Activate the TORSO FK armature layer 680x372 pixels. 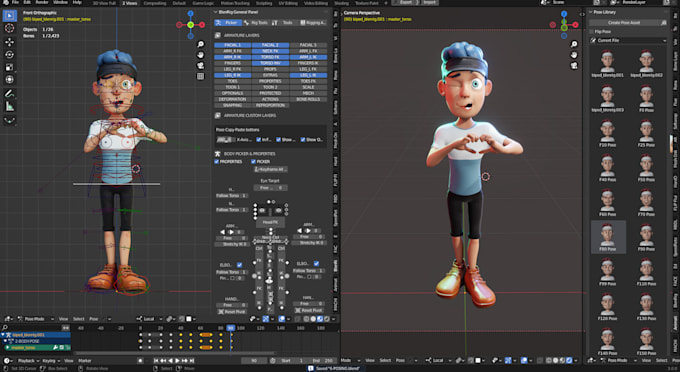[x=270, y=57]
